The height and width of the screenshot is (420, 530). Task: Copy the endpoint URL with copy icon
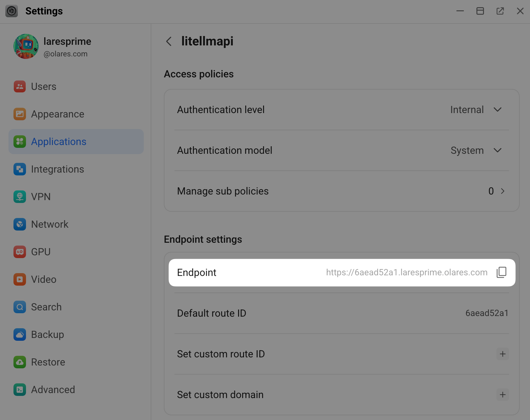pyautogui.click(x=501, y=272)
